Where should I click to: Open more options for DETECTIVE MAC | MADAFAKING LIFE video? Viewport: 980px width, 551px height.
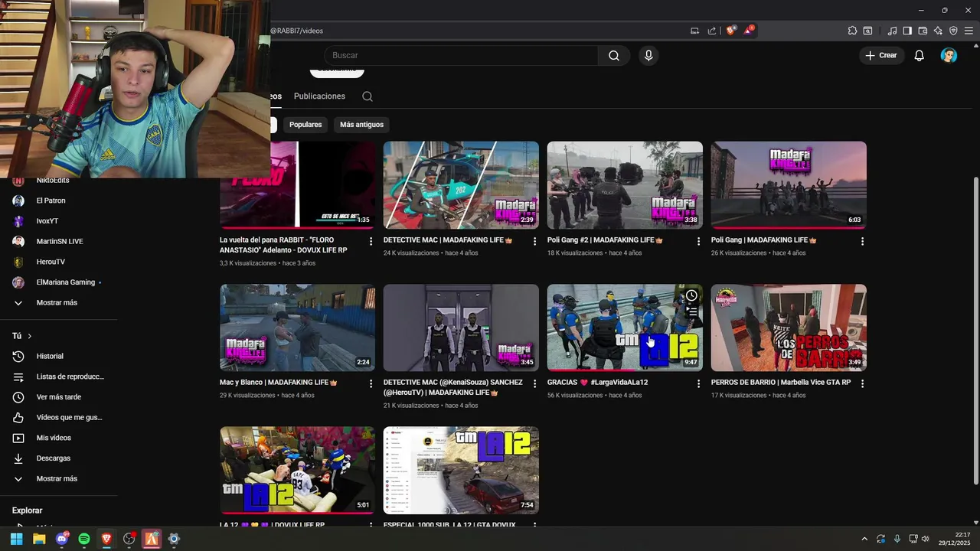click(534, 241)
